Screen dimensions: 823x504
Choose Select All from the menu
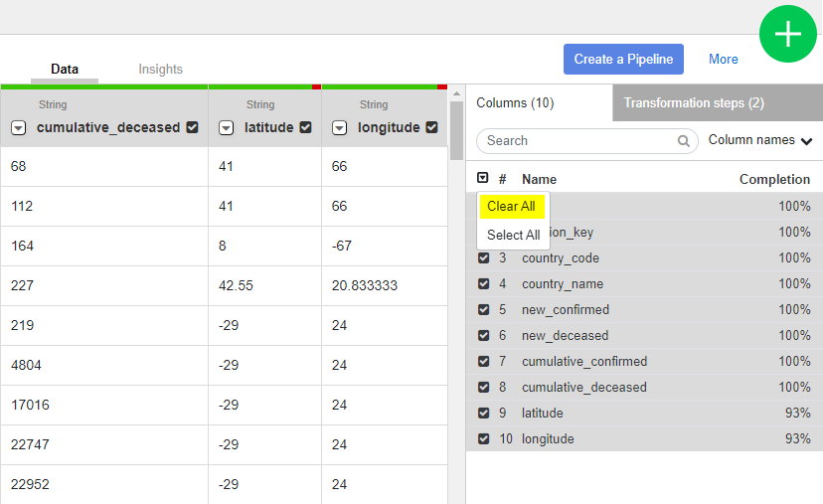[x=513, y=236]
